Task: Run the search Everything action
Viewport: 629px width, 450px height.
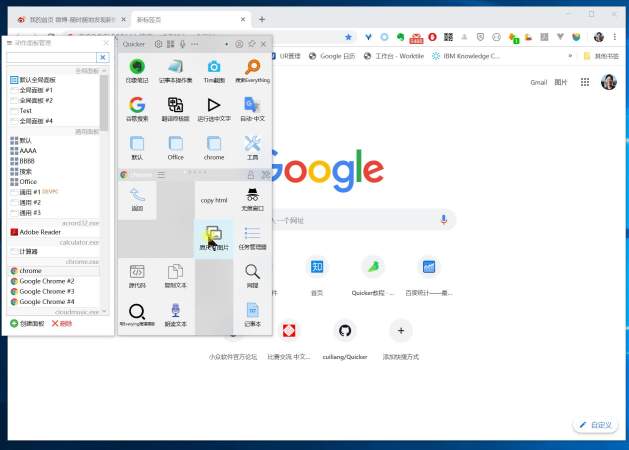Action: (252, 71)
